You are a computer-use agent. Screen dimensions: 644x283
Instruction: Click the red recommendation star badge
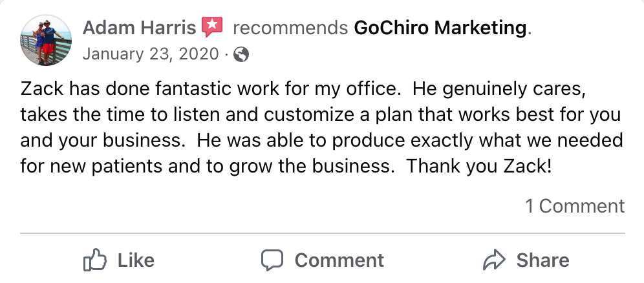pyautogui.click(x=212, y=27)
